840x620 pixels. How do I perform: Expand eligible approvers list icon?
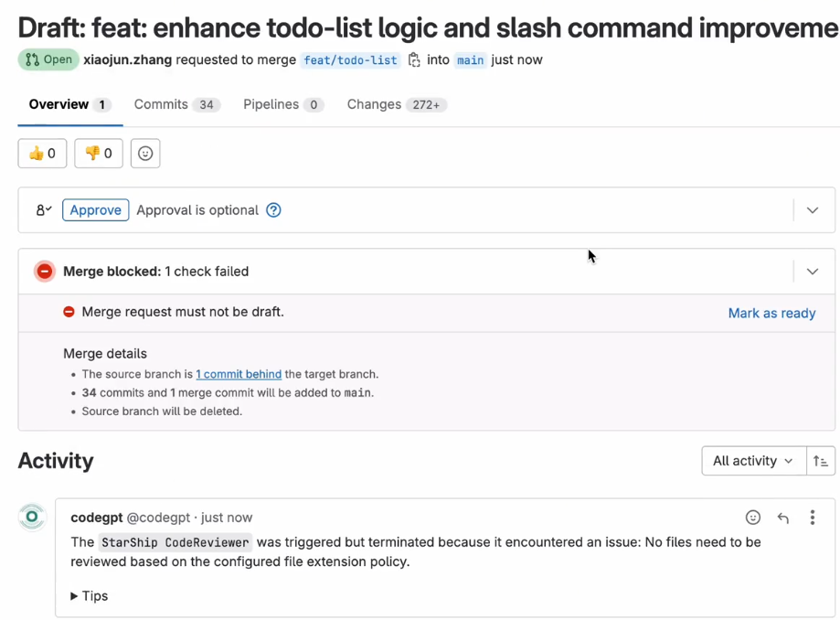(43, 210)
